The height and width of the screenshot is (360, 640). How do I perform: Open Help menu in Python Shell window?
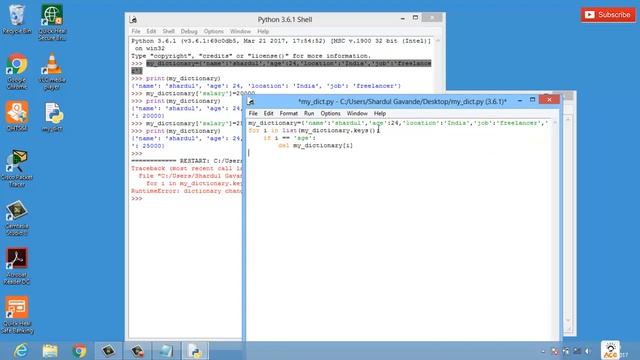[263, 31]
